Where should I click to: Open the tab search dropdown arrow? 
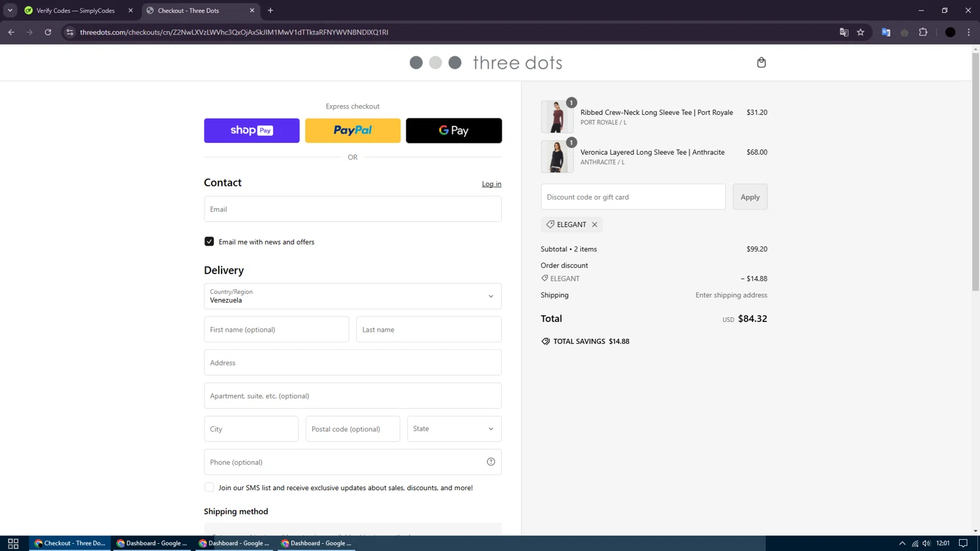click(10, 10)
